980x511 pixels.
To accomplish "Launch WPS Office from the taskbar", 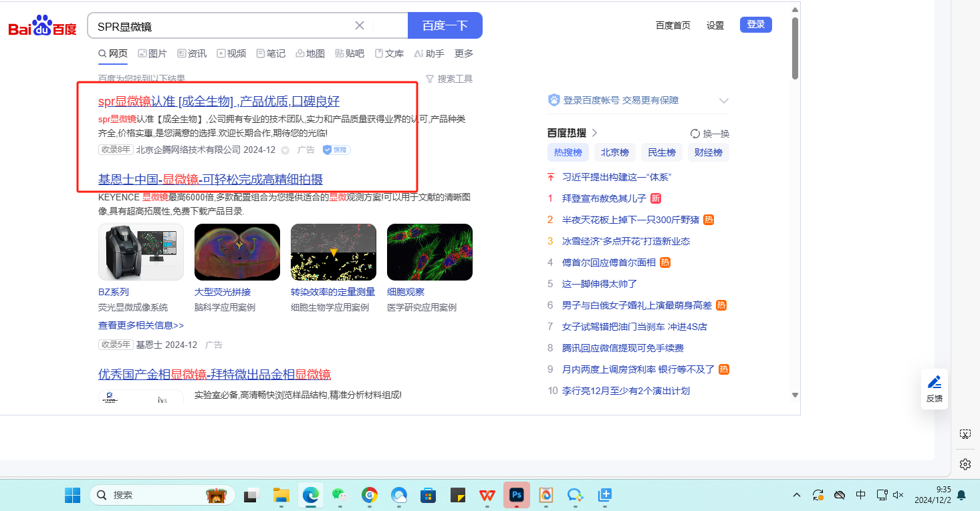I will (487, 495).
